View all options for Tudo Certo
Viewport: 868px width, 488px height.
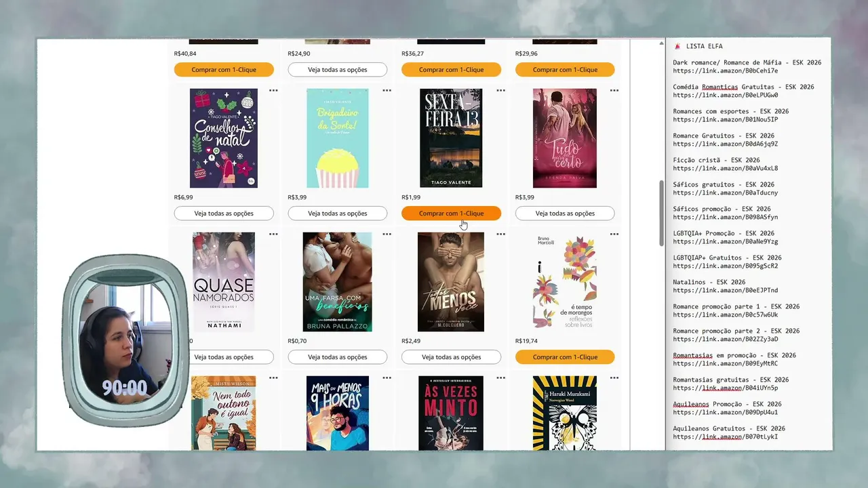coord(565,213)
